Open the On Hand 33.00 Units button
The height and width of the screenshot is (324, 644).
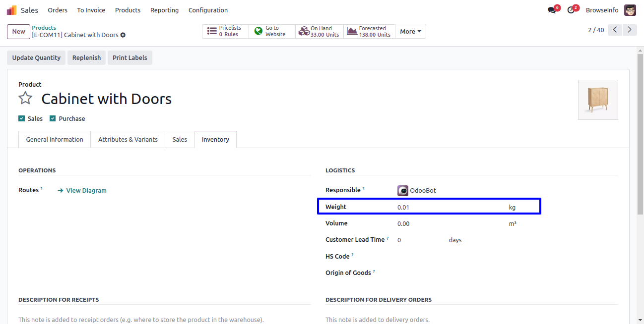click(x=319, y=31)
